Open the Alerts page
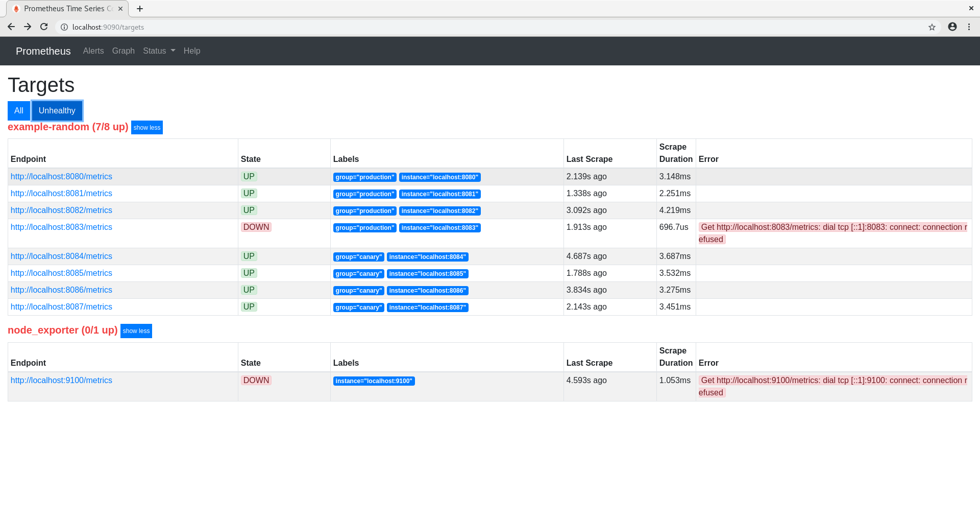Screen dimensions: 980x520 pos(93,51)
